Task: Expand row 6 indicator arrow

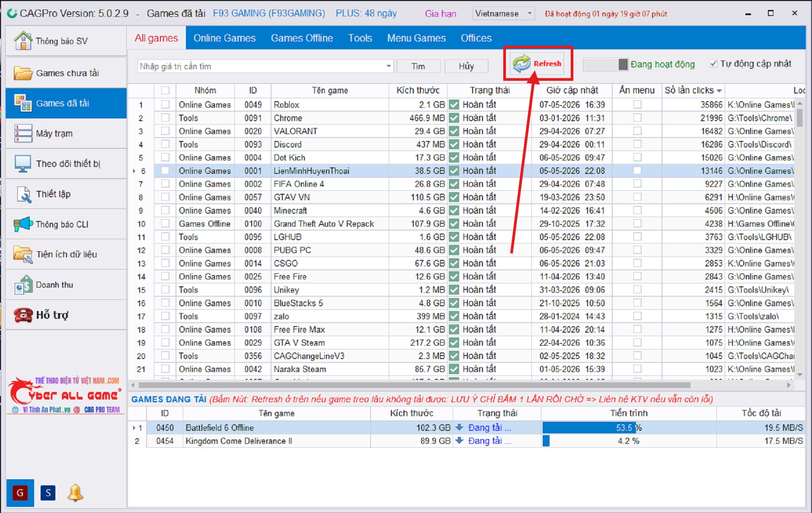Action: coord(134,171)
